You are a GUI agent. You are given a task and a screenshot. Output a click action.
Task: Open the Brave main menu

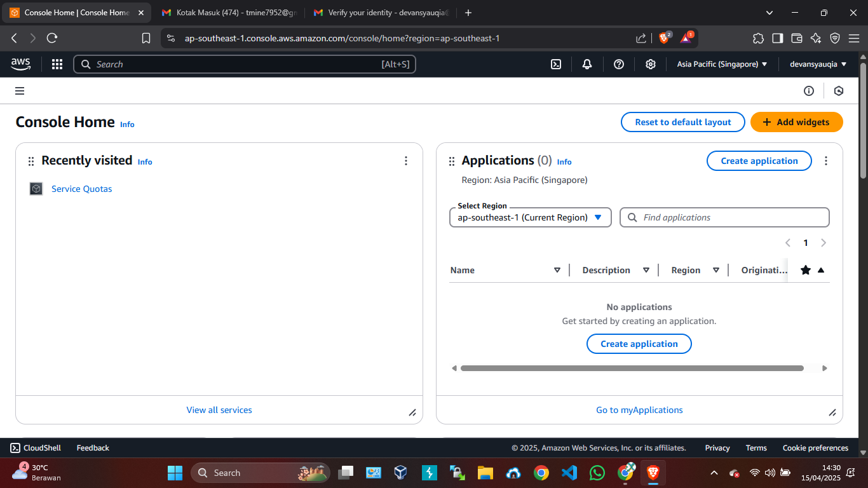point(853,38)
